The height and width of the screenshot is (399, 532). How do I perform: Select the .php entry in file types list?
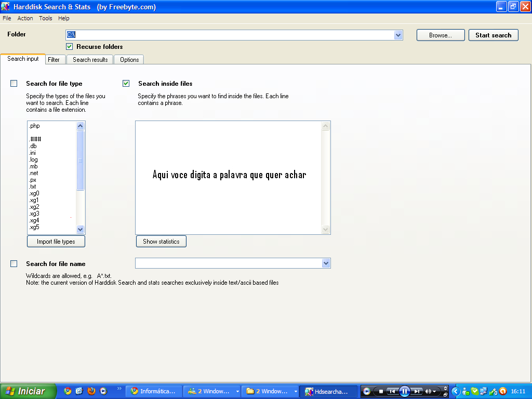[34, 126]
